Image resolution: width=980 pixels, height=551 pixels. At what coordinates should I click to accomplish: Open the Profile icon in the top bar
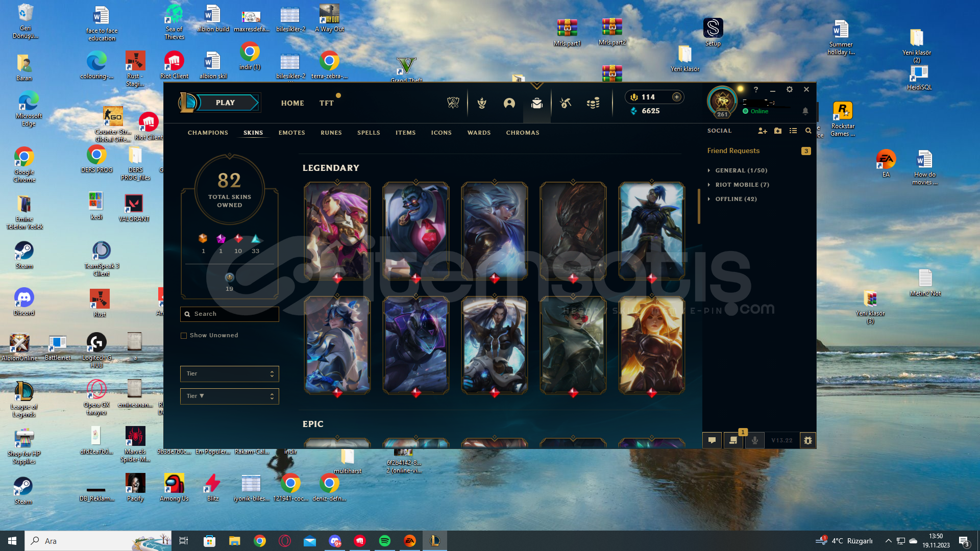[x=509, y=103]
